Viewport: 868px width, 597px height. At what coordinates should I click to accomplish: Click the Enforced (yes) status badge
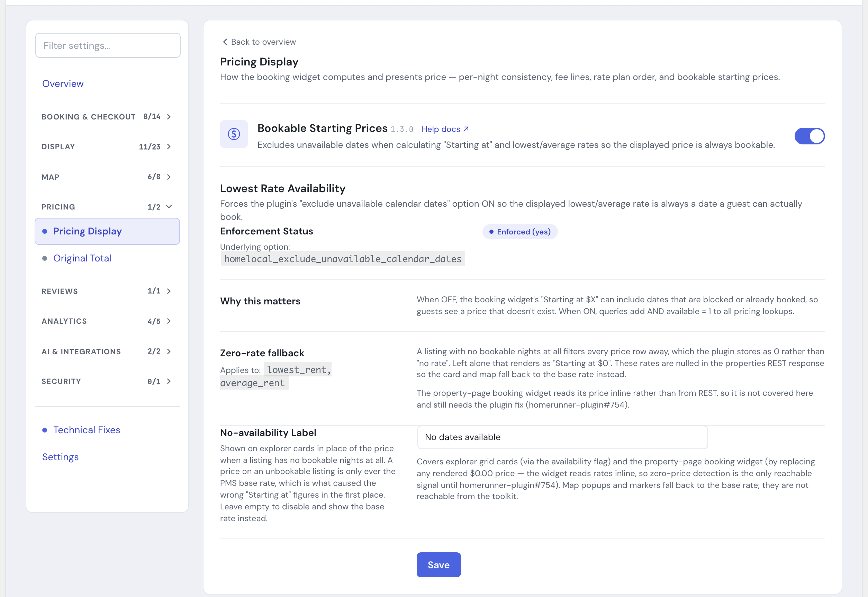519,232
